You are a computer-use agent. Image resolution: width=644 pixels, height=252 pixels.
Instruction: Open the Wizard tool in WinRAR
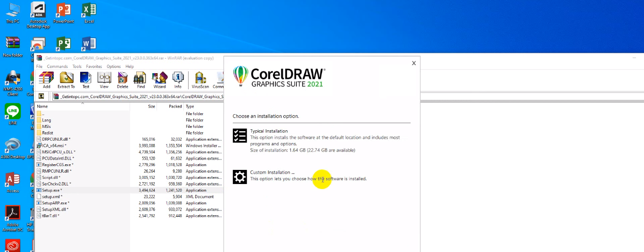tap(159, 80)
